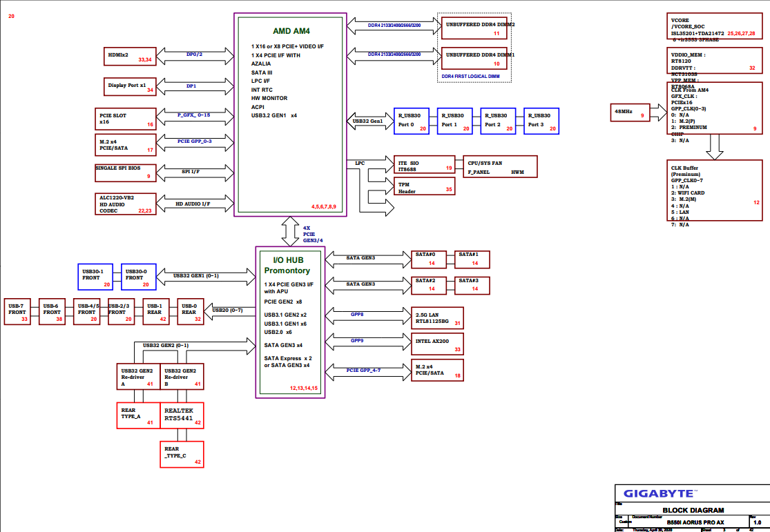The width and height of the screenshot is (770, 532).
Task: Click the PCIE SLOT x16 block
Action: 126,119
